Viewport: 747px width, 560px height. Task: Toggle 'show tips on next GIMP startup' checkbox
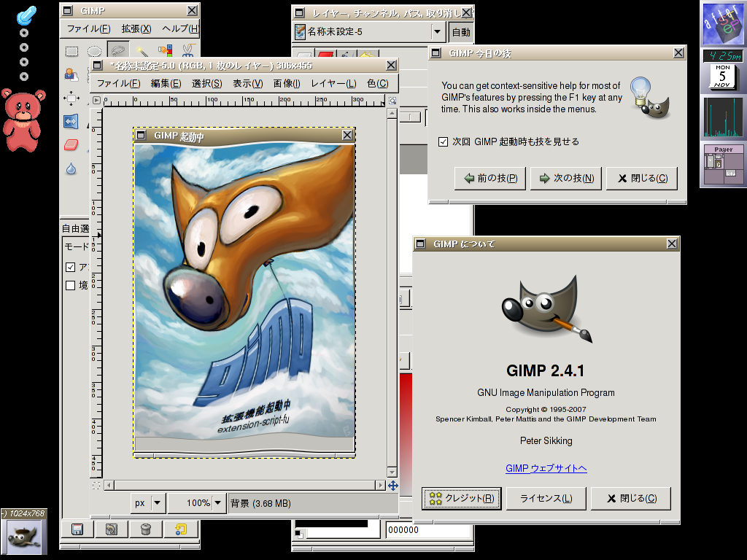[x=443, y=141]
